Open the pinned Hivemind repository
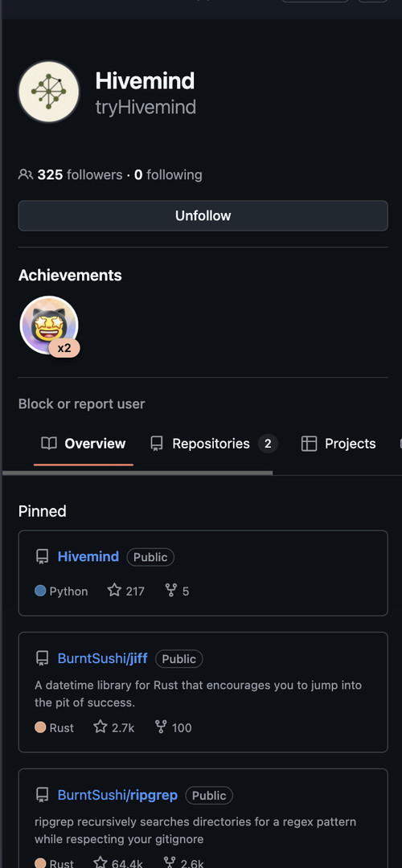 coord(88,557)
